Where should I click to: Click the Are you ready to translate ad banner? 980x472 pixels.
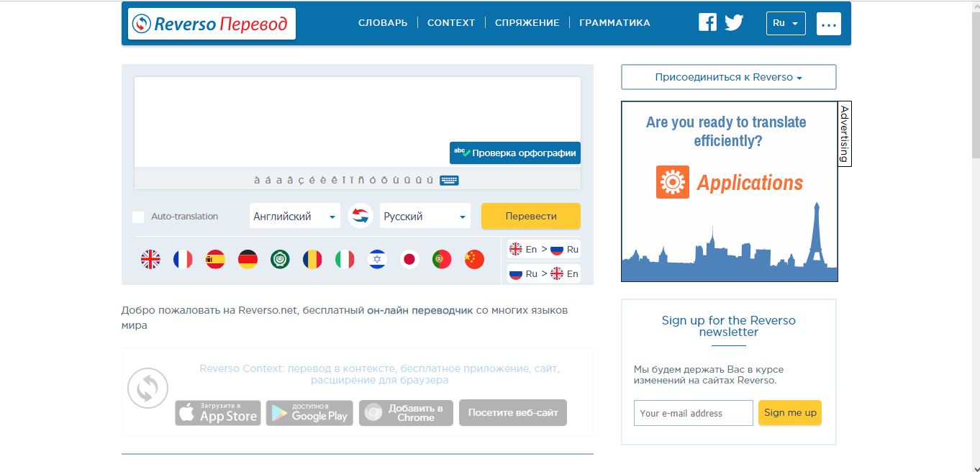click(x=729, y=191)
